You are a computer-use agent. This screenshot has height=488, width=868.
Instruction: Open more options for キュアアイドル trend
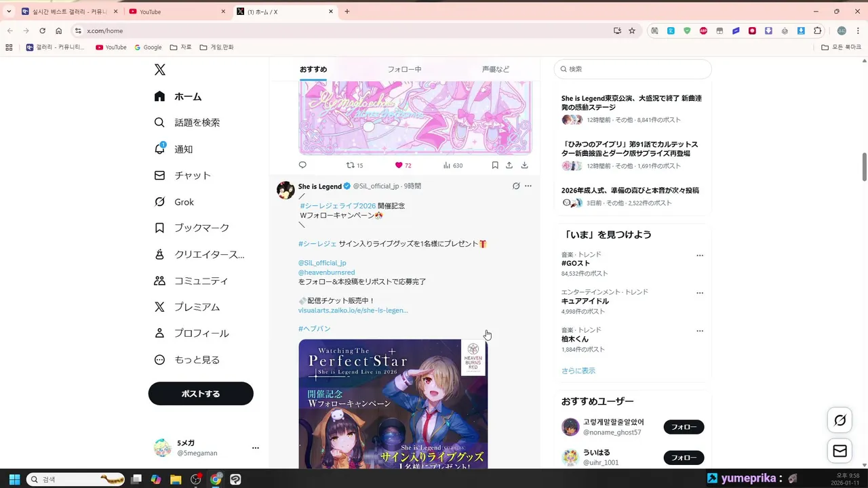700,293
